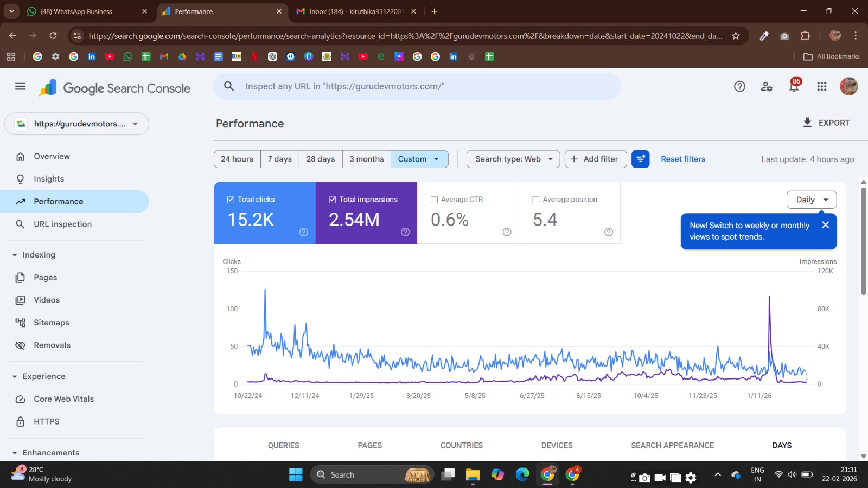Enable the Average position checkbox
Screen dimensions: 868x488
coord(536,200)
